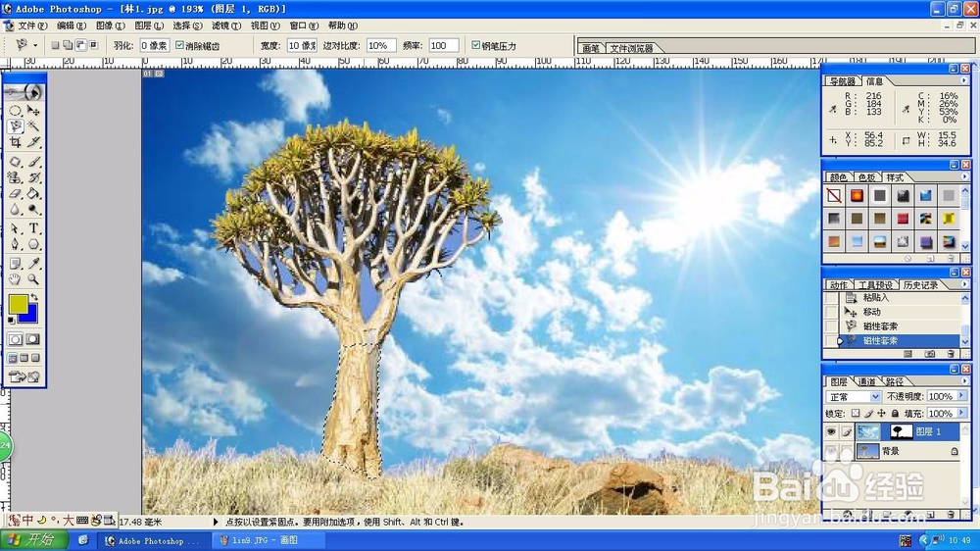Click the 羽化 feather input field
The height and width of the screenshot is (551, 980).
[x=154, y=45]
